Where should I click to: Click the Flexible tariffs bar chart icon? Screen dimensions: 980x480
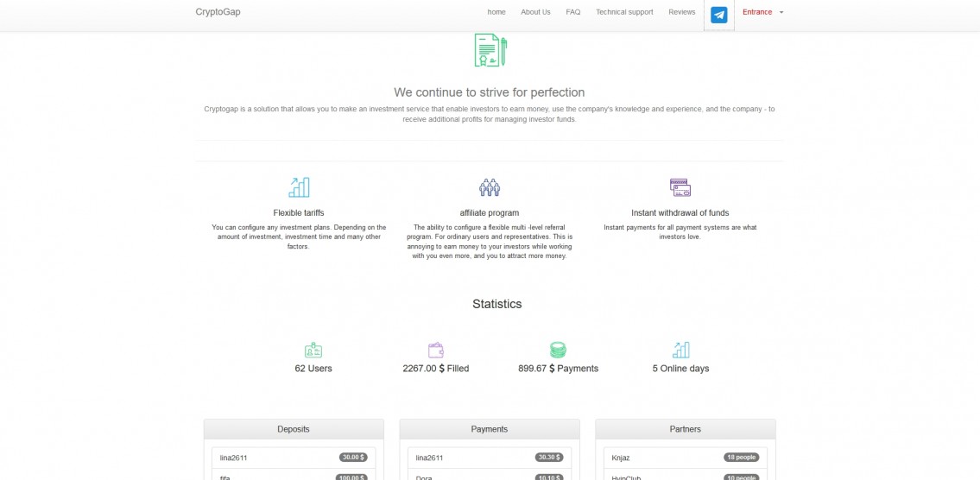299,187
